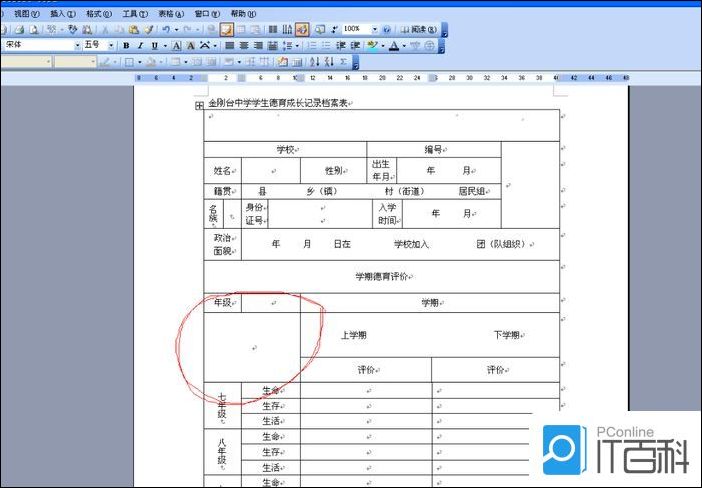The width and height of the screenshot is (702, 488).
Task: Open the 工具 menu
Action: pyautogui.click(x=135, y=14)
